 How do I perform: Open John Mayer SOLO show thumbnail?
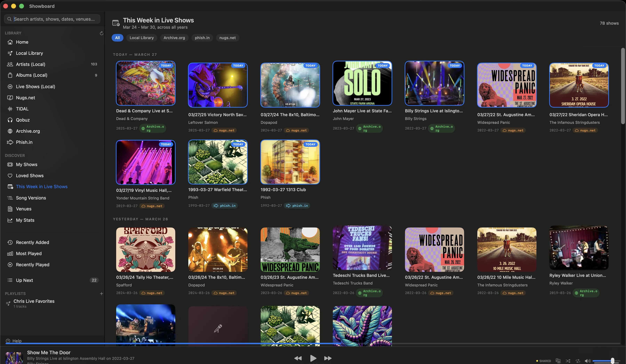click(x=362, y=83)
